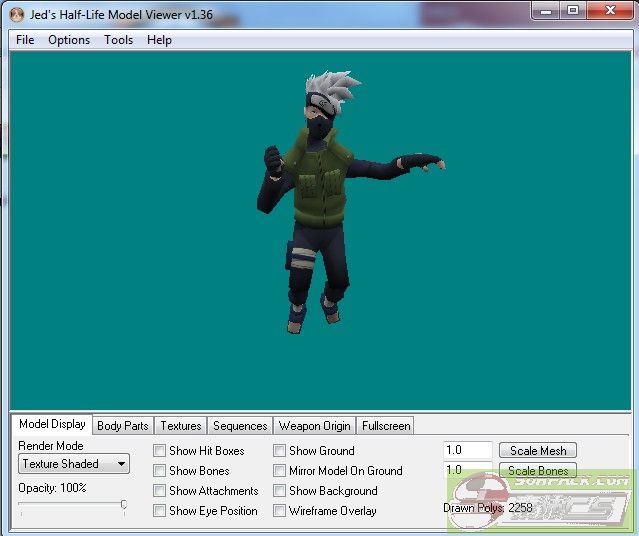The height and width of the screenshot is (536, 639).
Task: Select the Fullscreen tab
Action: [x=386, y=426]
